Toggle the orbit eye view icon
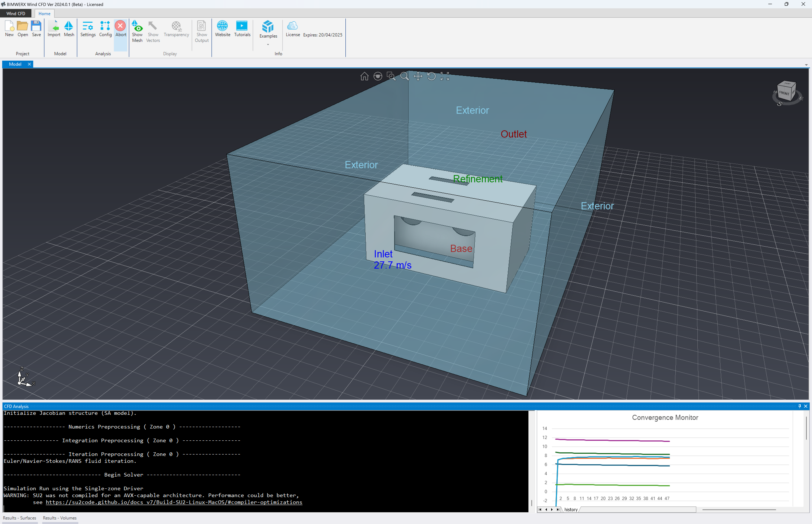 pyautogui.click(x=378, y=76)
